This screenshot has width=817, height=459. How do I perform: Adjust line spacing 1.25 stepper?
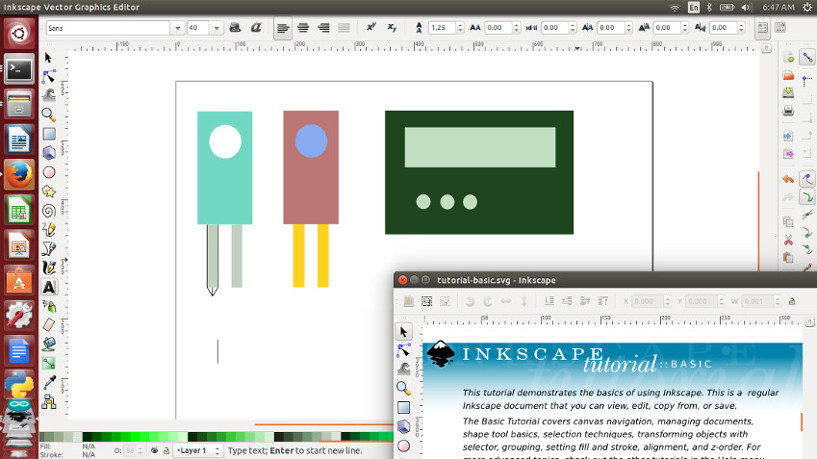click(460, 28)
